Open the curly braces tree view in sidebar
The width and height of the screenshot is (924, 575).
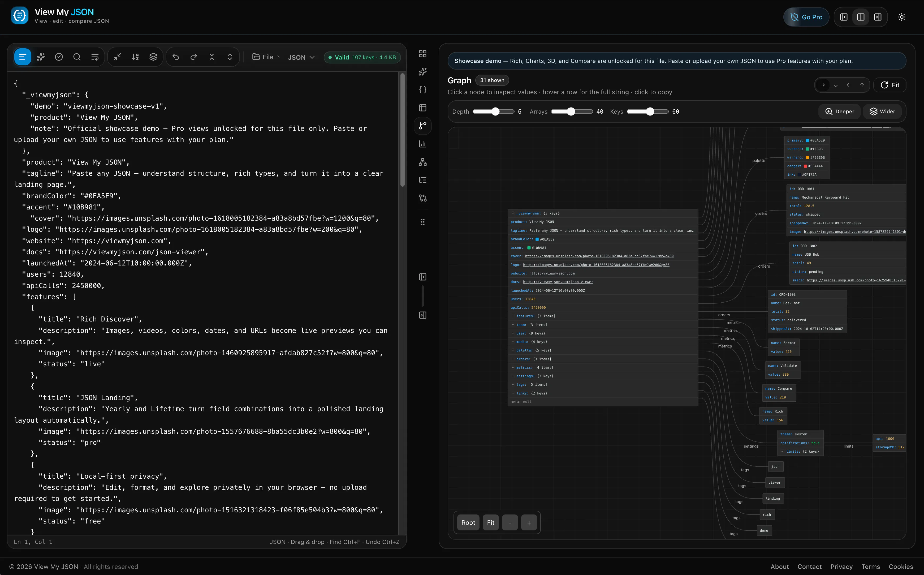(423, 90)
